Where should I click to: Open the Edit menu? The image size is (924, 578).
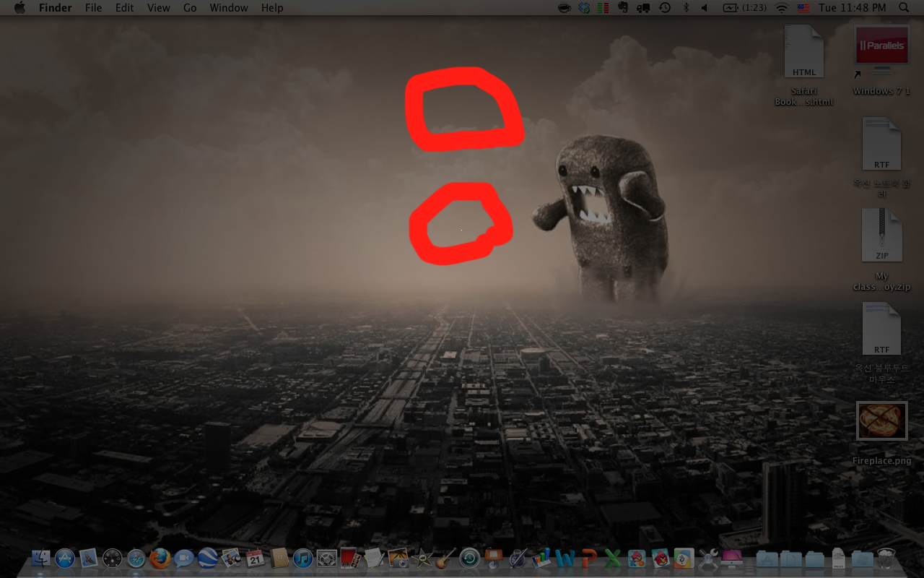pyautogui.click(x=124, y=8)
